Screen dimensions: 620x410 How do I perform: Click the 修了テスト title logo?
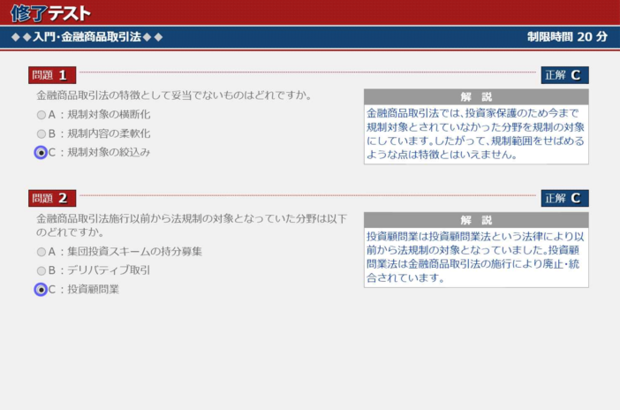tap(50, 13)
